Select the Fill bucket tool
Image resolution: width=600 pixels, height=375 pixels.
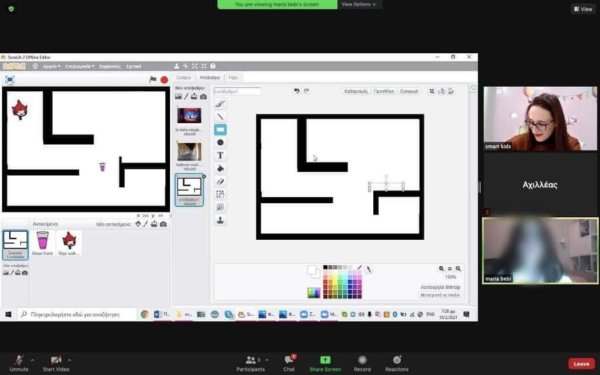220,168
